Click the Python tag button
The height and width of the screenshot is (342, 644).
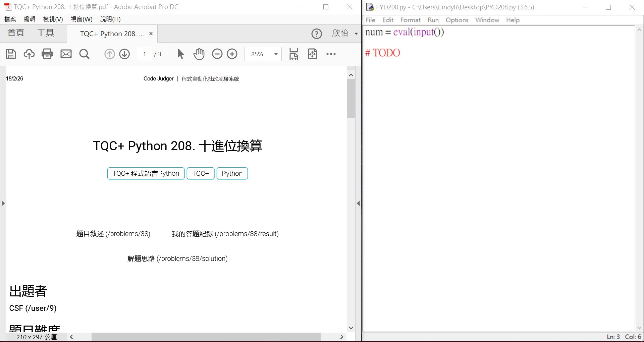click(x=232, y=173)
